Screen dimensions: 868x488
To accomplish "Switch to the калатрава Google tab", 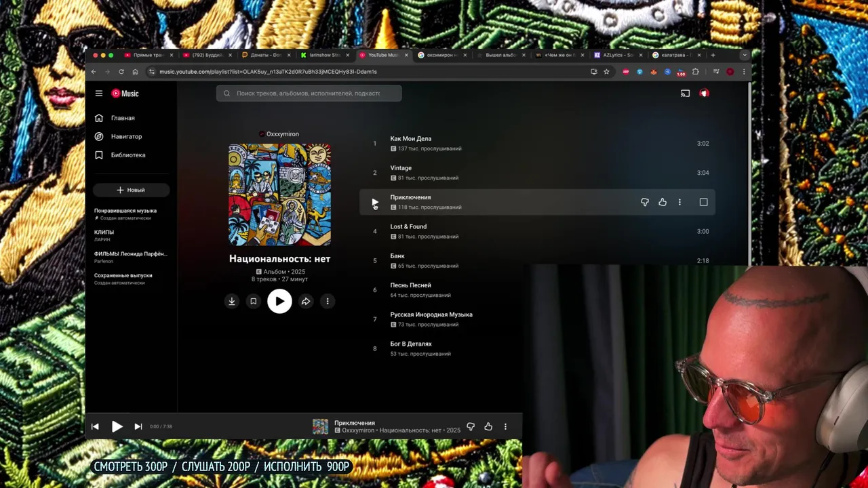I will [676, 55].
